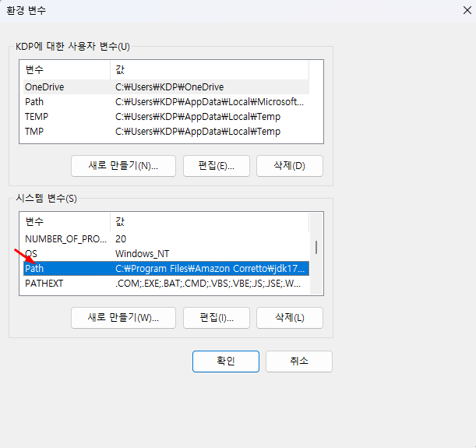Select the OneDrive user variable row
This screenshot has width=476, height=448.
coord(166,87)
